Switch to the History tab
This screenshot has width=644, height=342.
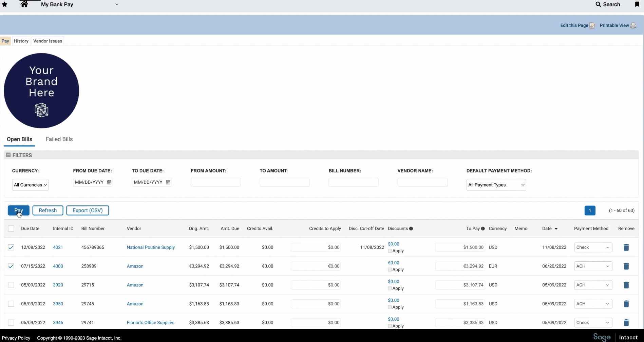tap(21, 41)
